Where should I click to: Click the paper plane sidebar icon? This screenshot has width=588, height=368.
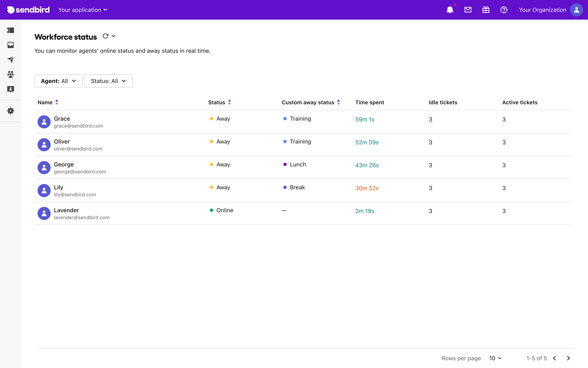(x=10, y=60)
